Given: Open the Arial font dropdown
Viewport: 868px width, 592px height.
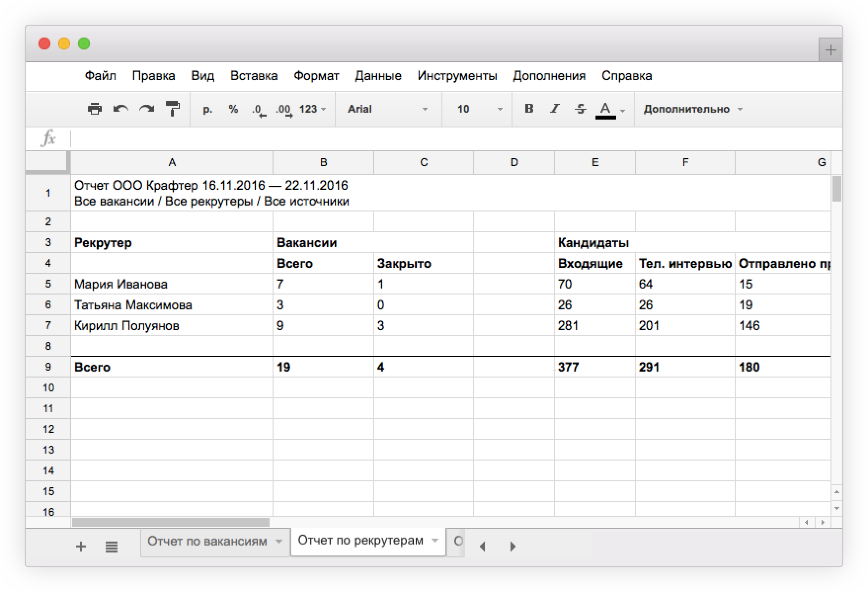Looking at the screenshot, I should [387, 109].
